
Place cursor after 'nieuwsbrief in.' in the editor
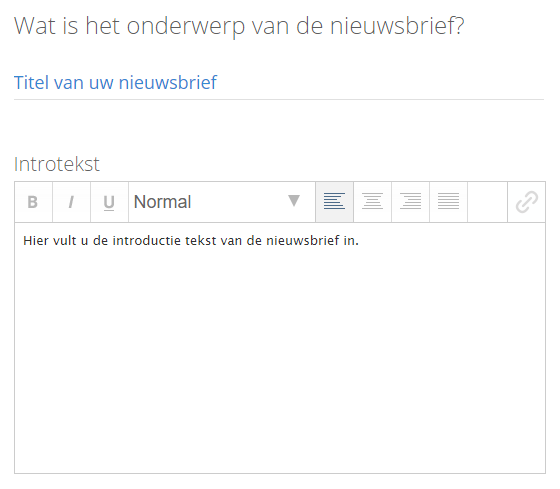359,241
